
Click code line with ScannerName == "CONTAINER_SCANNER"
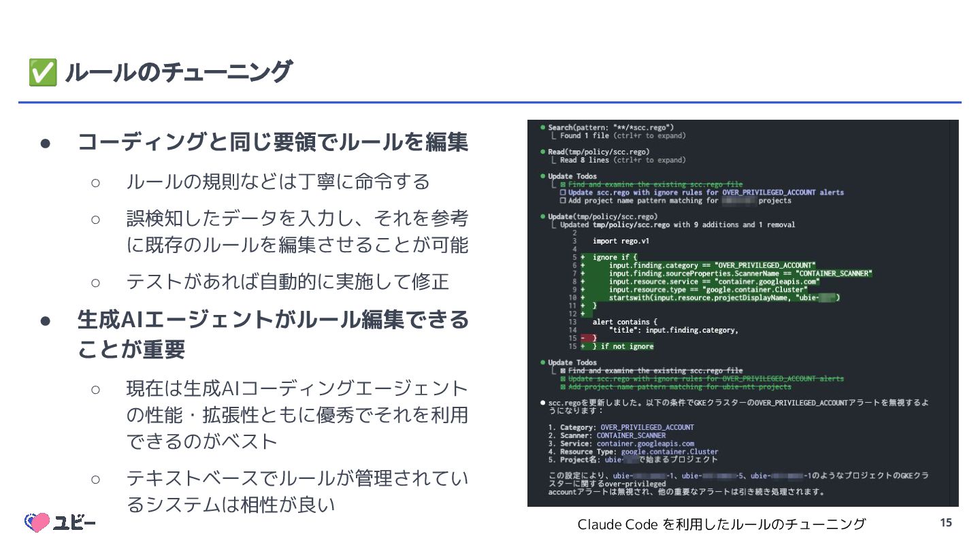tap(740, 273)
